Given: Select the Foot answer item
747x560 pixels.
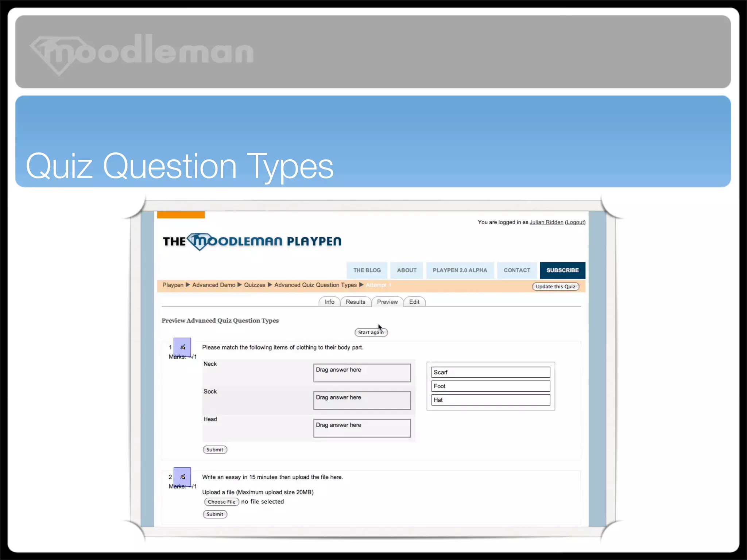Looking at the screenshot, I should point(491,386).
